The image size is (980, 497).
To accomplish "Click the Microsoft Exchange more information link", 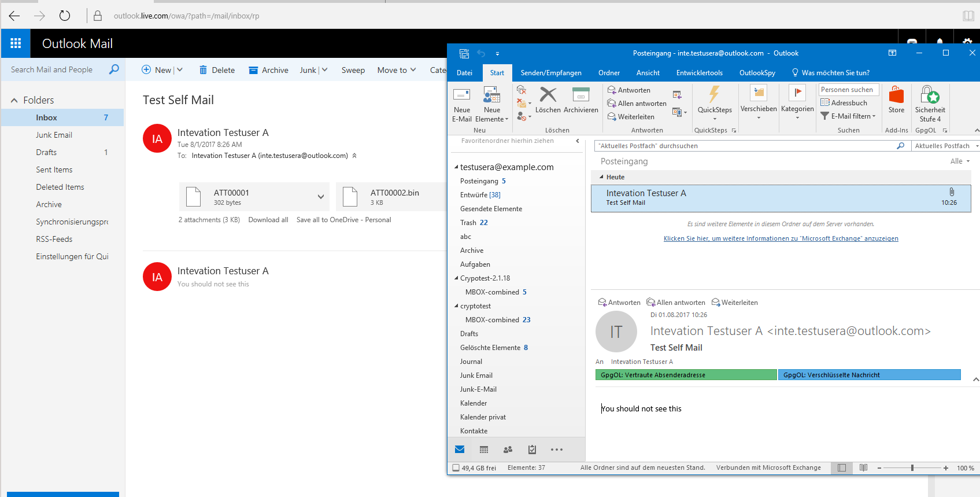I will pos(781,238).
